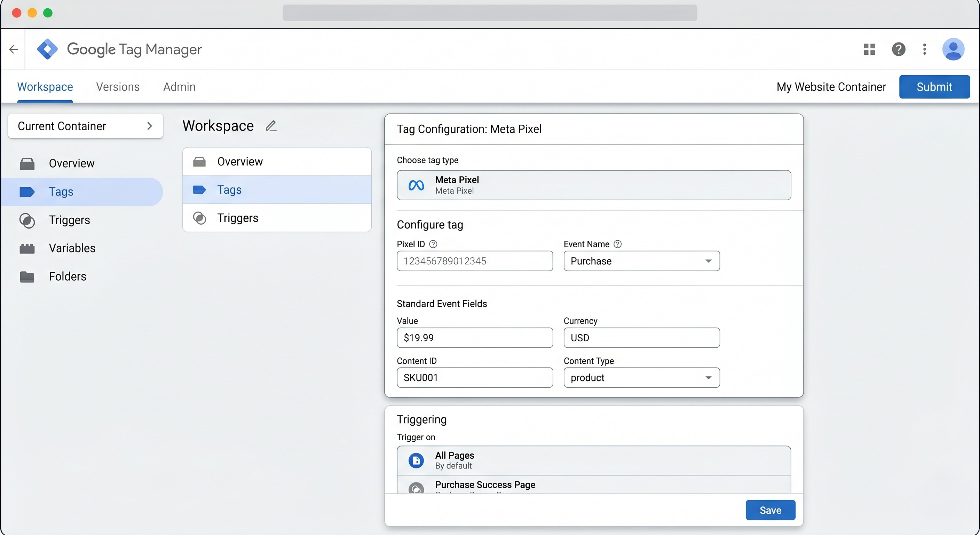Select the Triggers icon in the sidebar
The image size is (980, 535).
[27, 220]
